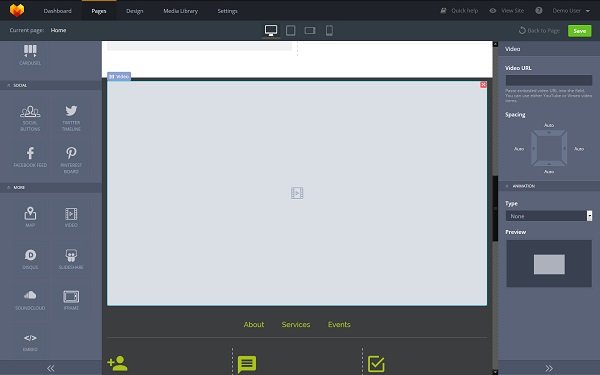The image size is (600, 375).
Task: Click the add-user icon in footer
Action: [117, 363]
